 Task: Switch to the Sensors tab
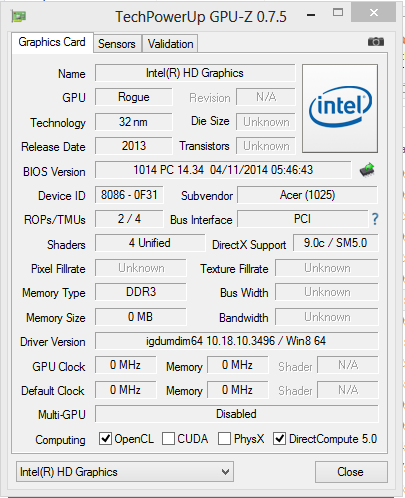click(x=117, y=44)
